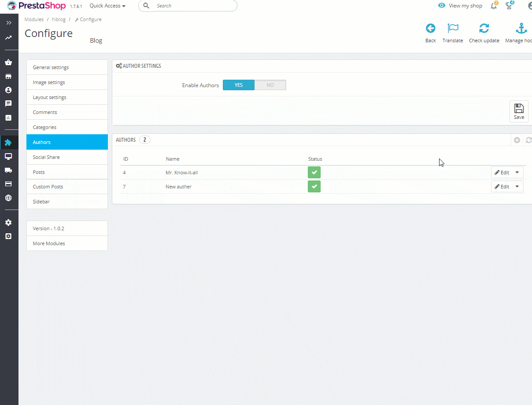Click the Search input field
The width and height of the screenshot is (532, 405).
pyautogui.click(x=188, y=6)
